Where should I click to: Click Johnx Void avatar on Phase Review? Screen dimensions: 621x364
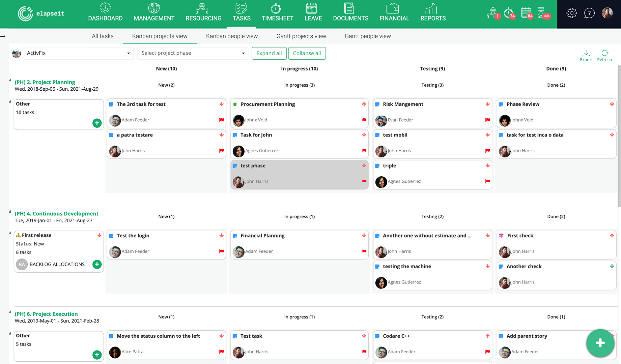point(505,120)
